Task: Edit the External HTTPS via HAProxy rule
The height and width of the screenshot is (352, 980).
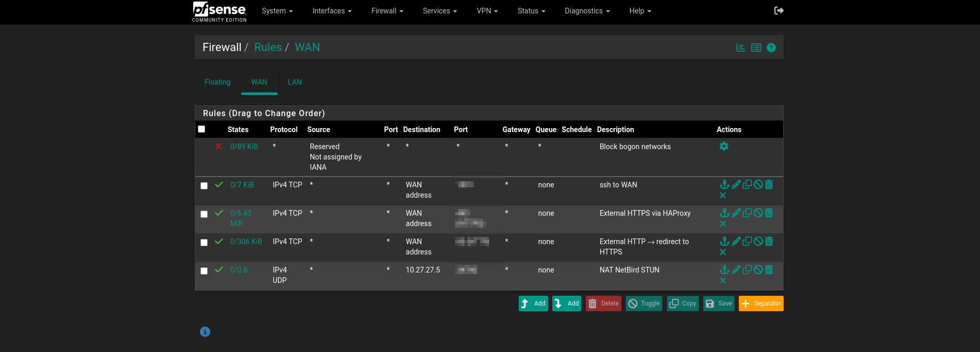Action: pos(736,213)
